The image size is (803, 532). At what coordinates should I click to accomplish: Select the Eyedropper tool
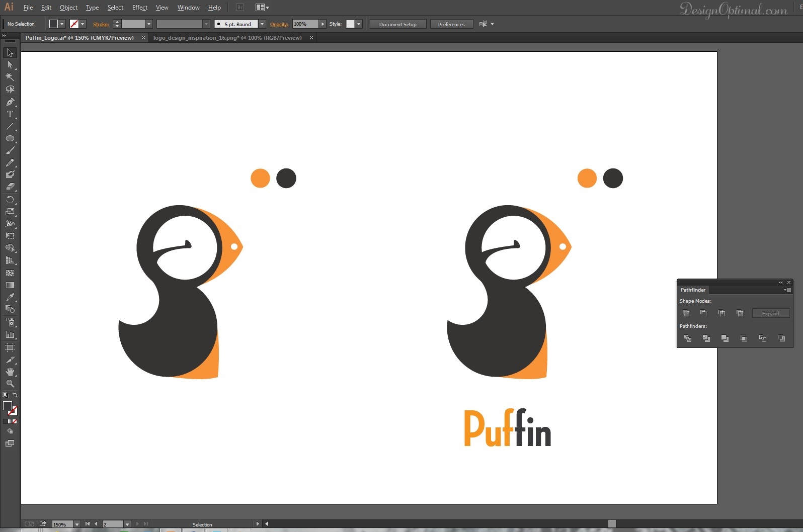click(10, 297)
